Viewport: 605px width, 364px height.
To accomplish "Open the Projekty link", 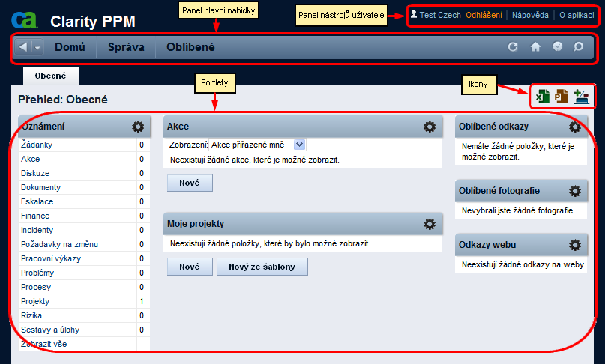I will 35,302.
